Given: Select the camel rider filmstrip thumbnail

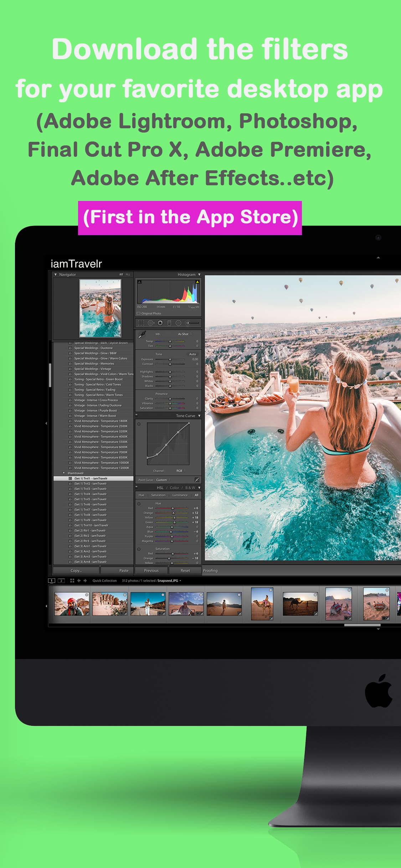Looking at the screenshot, I should (262, 604).
